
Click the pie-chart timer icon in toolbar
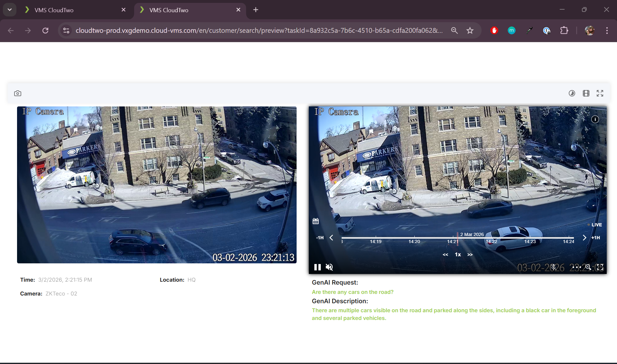(572, 93)
